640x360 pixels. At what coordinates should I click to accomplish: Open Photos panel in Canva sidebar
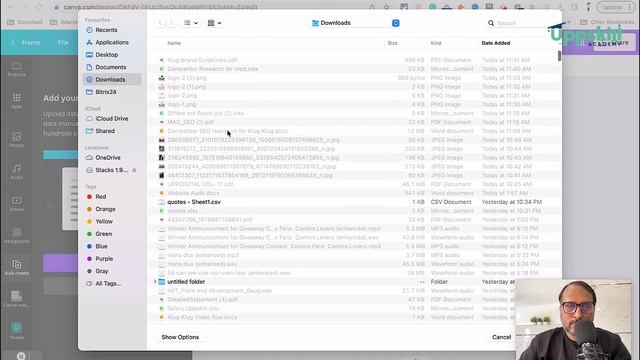tap(17, 140)
